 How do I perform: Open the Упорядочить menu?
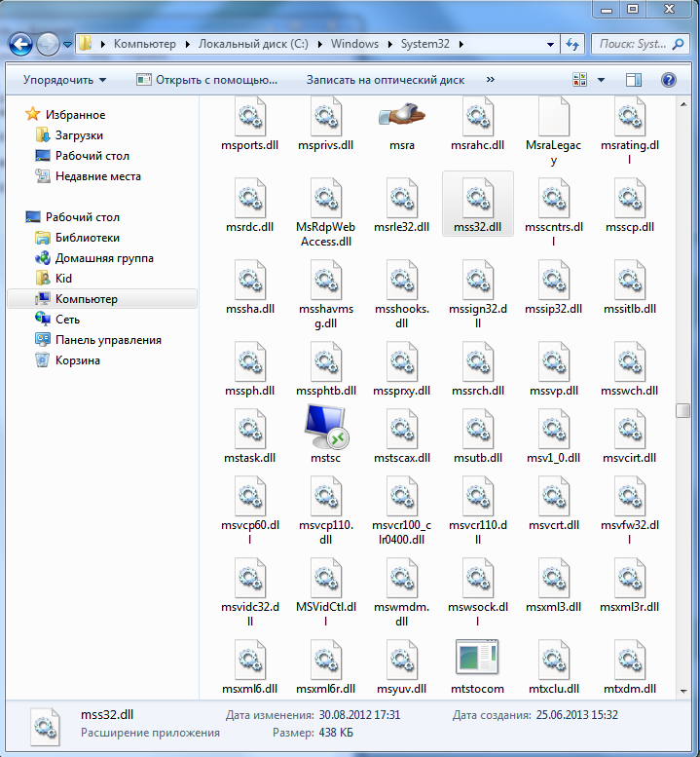click(x=64, y=80)
